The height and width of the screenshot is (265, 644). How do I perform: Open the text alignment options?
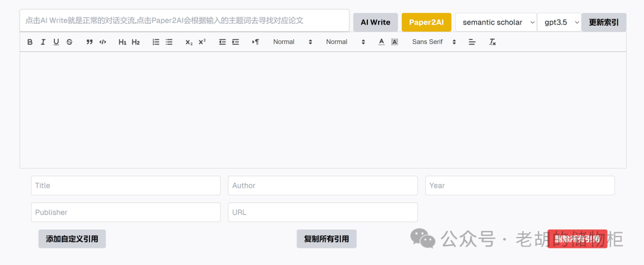[x=472, y=42]
